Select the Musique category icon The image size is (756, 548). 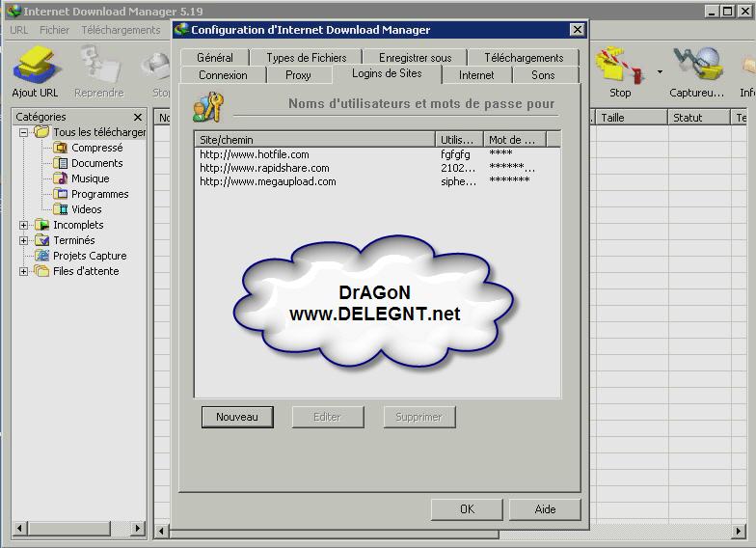60,178
